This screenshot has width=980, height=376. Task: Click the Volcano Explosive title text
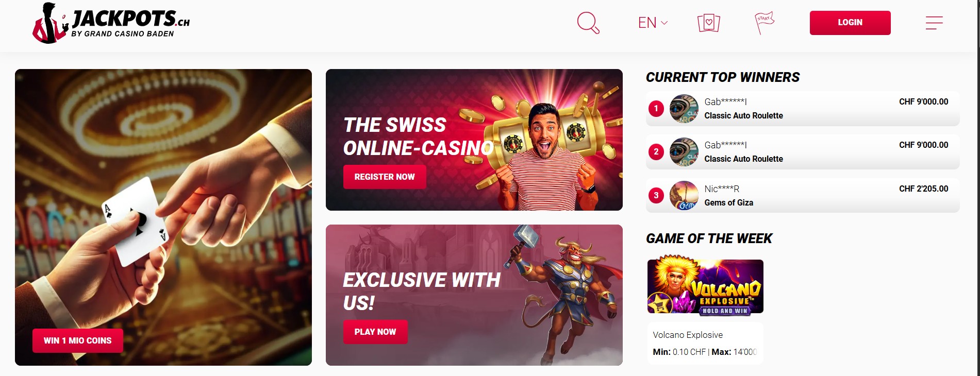[688, 335]
